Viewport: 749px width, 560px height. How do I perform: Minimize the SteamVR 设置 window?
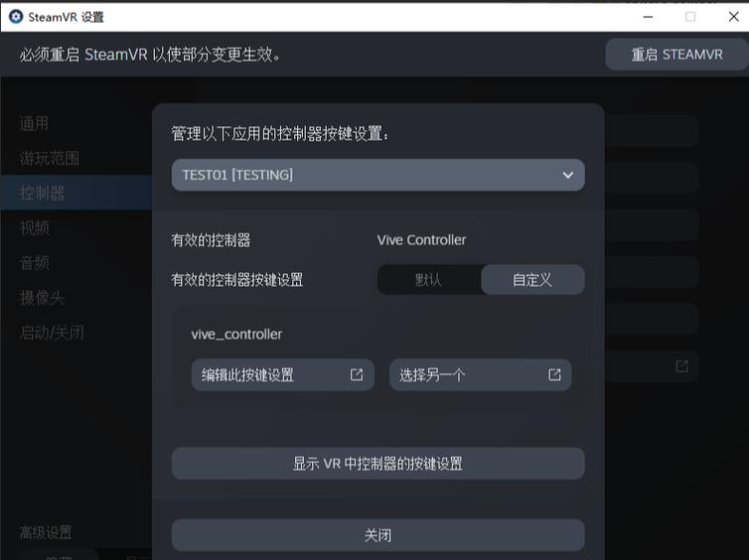coord(648,17)
